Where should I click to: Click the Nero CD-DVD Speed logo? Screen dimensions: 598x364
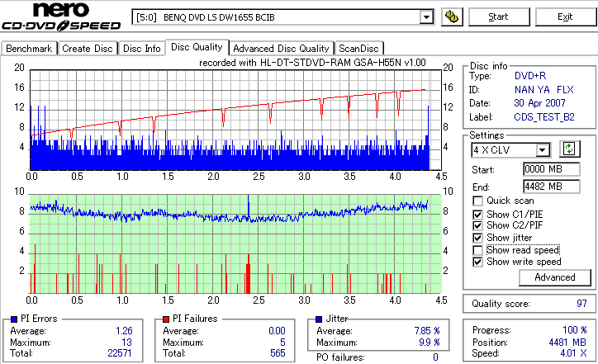tap(61, 16)
